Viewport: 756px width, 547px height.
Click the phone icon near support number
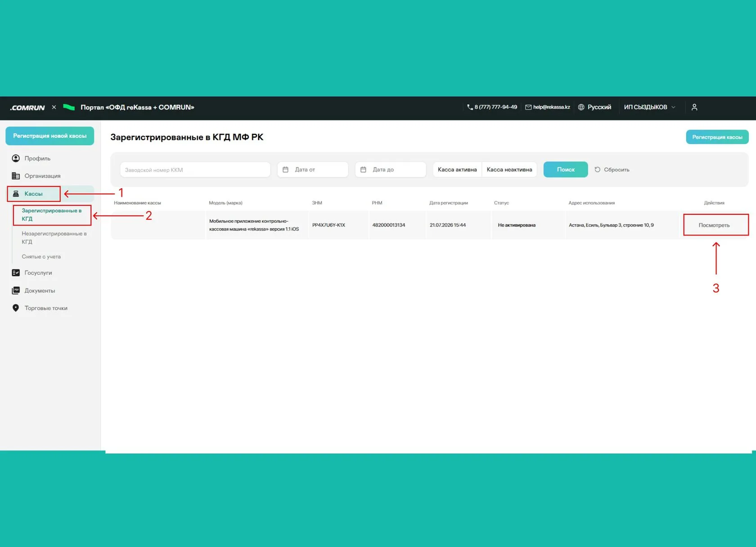click(x=470, y=107)
